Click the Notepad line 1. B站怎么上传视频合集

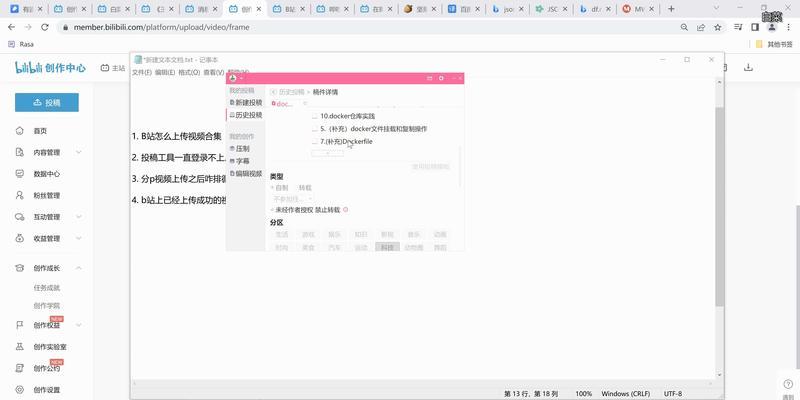177,136
